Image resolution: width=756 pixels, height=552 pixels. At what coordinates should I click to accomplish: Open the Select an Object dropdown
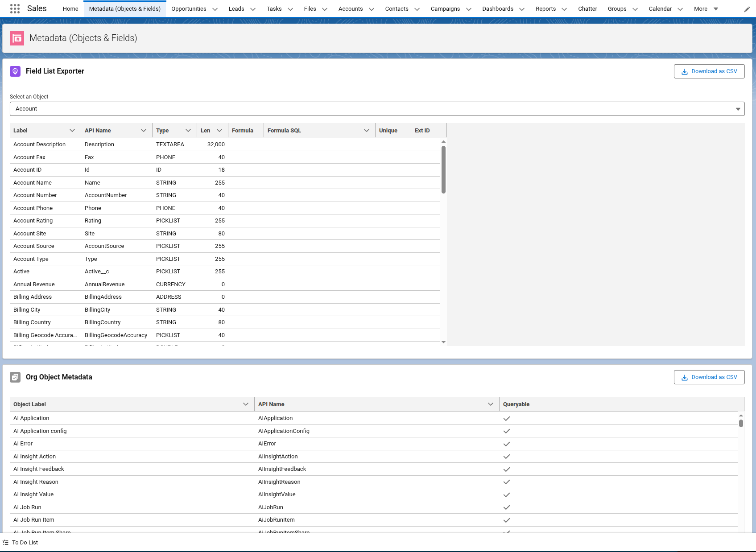(377, 109)
